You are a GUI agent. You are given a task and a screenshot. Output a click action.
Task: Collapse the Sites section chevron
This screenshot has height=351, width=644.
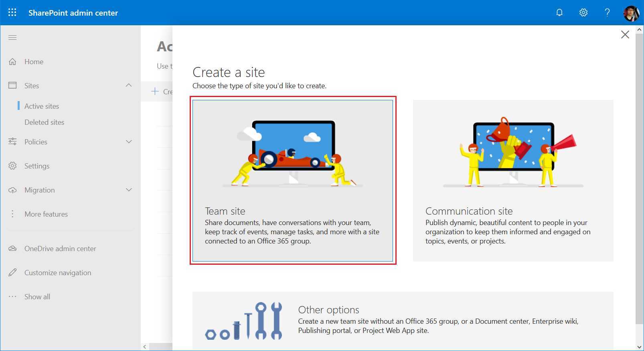tap(129, 85)
